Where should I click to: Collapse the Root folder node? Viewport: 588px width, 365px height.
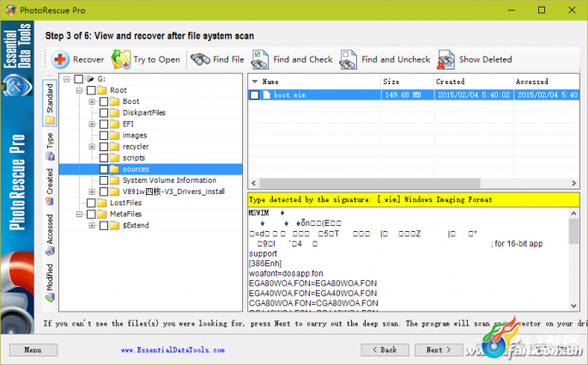coord(79,90)
